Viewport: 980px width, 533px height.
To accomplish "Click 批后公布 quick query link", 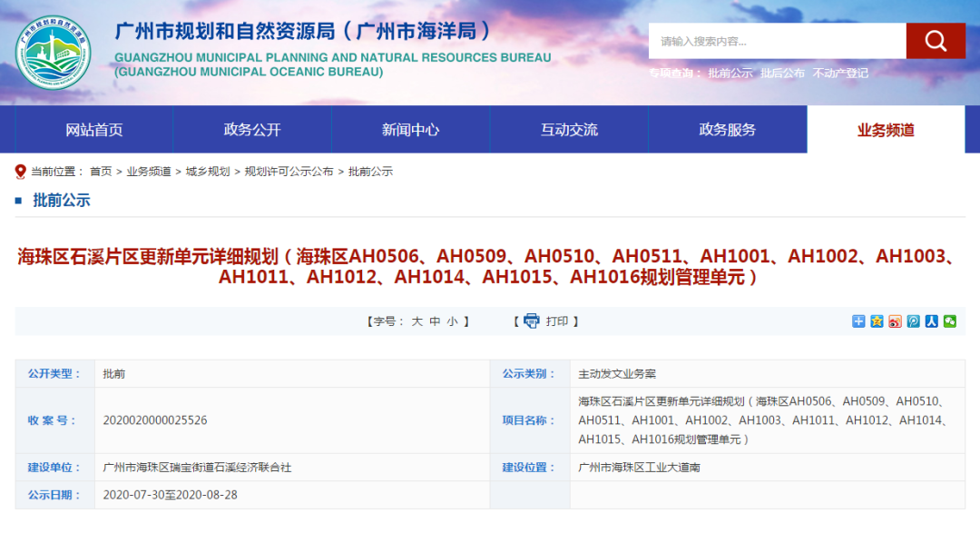I will pyautogui.click(x=782, y=74).
